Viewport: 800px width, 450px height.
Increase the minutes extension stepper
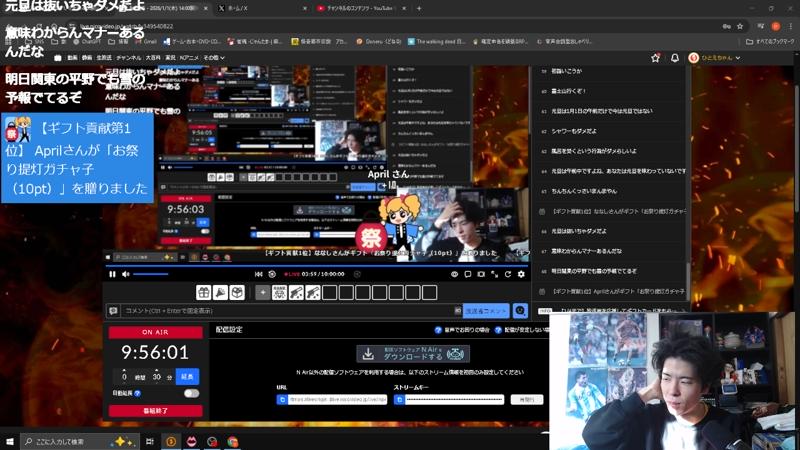157,369
